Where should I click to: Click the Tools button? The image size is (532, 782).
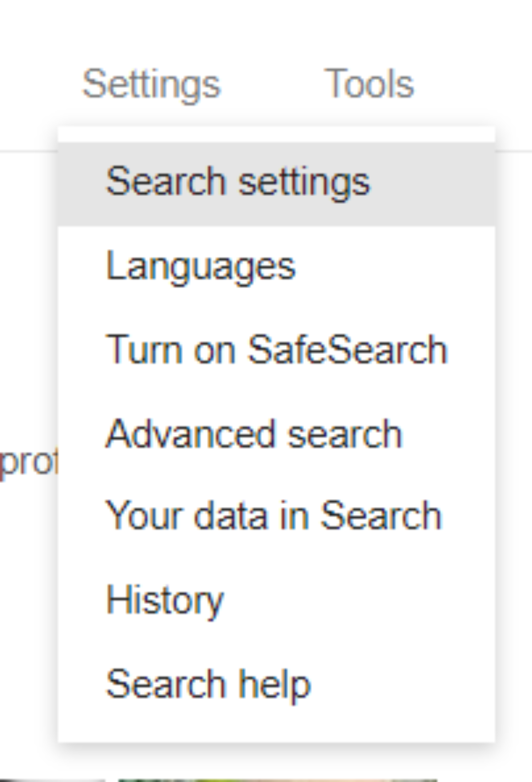click(x=369, y=83)
